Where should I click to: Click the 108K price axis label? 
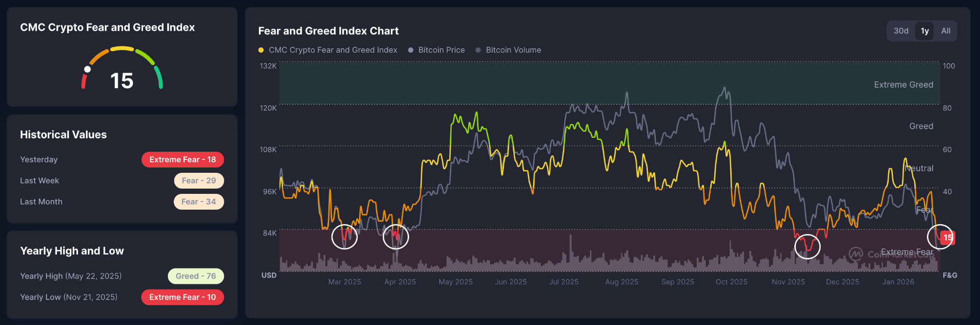tap(268, 150)
